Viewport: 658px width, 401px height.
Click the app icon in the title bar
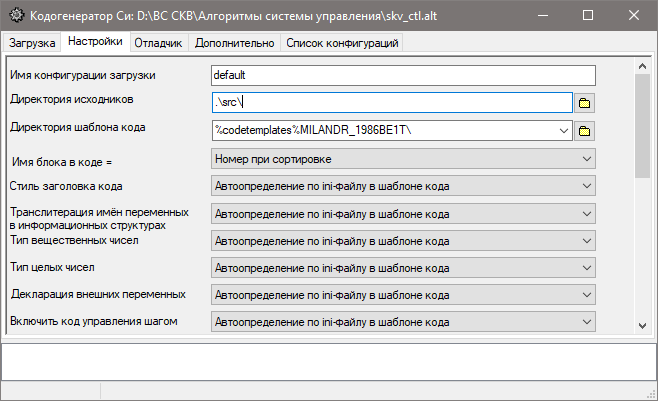[14, 15]
